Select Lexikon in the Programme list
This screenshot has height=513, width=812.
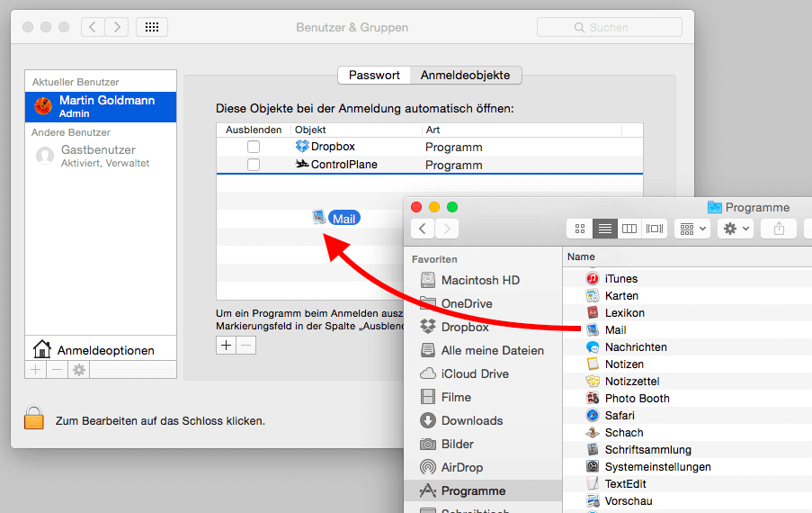[x=687, y=313]
